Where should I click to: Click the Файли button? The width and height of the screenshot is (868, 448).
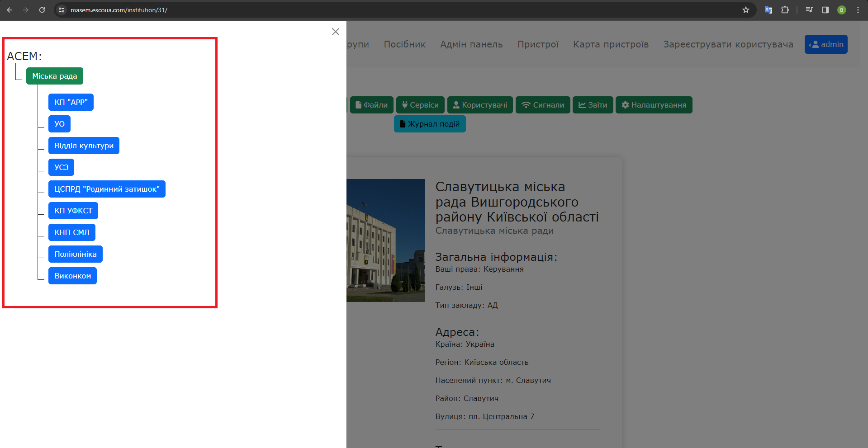point(371,105)
